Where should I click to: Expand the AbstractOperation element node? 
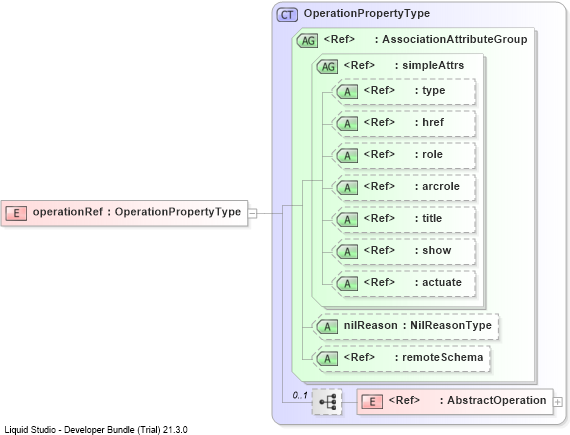pyautogui.click(x=558, y=402)
